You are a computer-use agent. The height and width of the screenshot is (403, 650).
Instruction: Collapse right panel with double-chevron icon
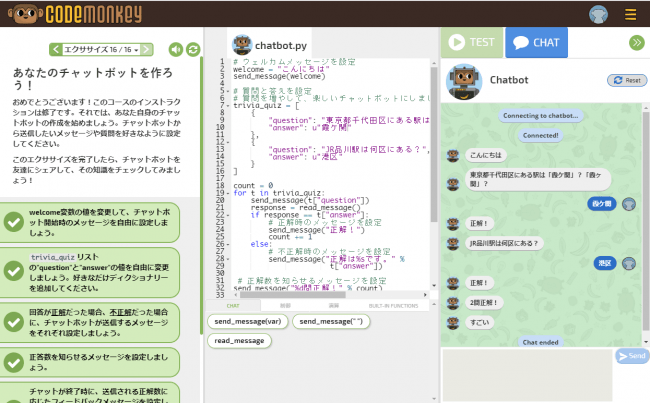point(637,42)
